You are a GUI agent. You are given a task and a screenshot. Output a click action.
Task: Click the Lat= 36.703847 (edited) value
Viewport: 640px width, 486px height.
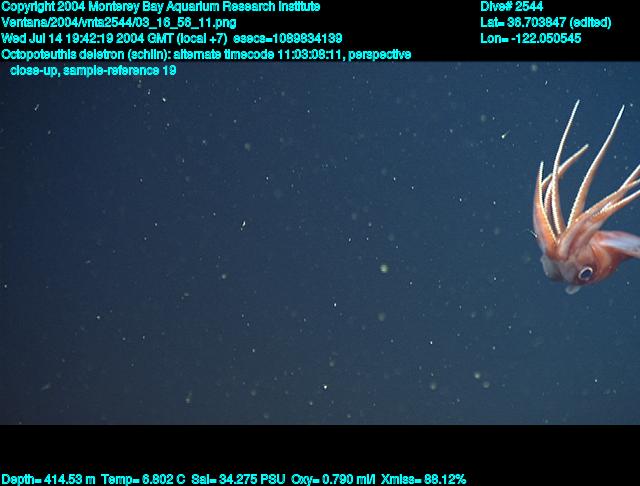coord(546,22)
